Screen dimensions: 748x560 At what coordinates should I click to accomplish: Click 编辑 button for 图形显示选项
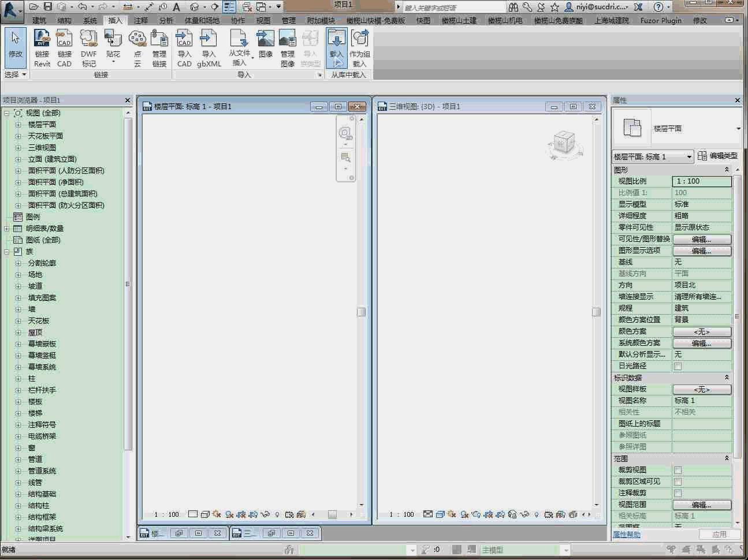(x=702, y=251)
